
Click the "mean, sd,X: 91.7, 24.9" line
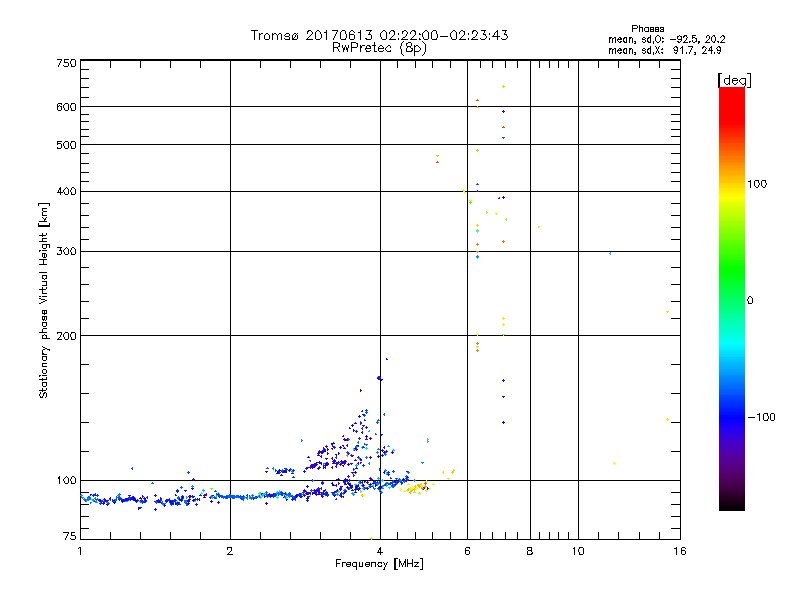click(x=665, y=51)
